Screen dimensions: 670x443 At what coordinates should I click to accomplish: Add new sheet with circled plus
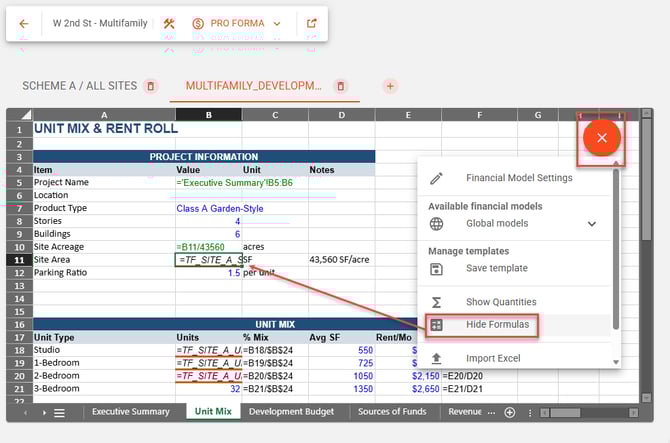pyautogui.click(x=510, y=412)
